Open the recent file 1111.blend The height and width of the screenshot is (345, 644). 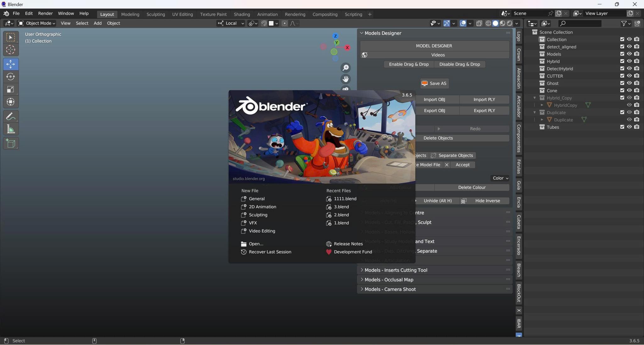coord(345,199)
